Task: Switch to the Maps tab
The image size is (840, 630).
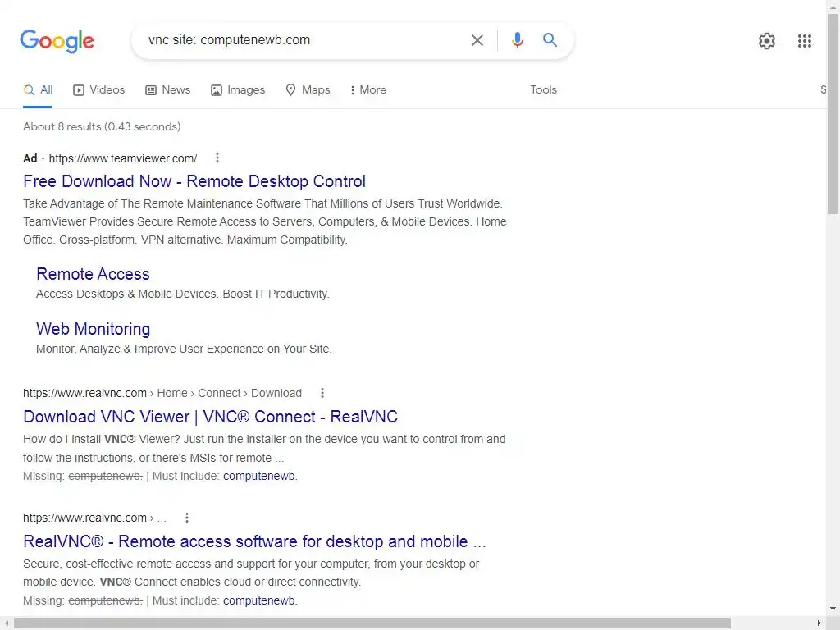Action: coord(308,90)
